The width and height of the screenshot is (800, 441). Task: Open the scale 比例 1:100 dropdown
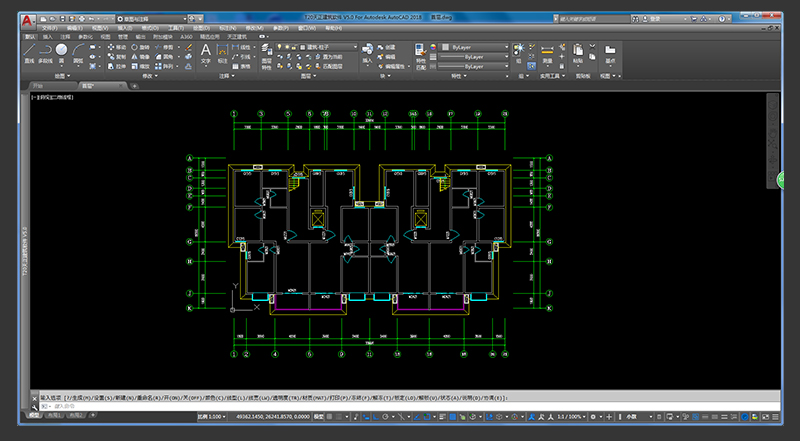click(212, 416)
